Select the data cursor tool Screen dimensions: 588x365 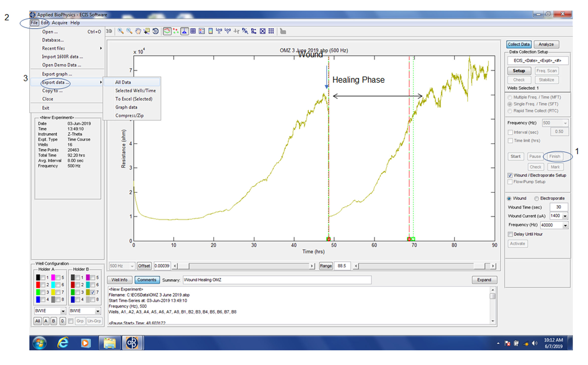(x=146, y=31)
